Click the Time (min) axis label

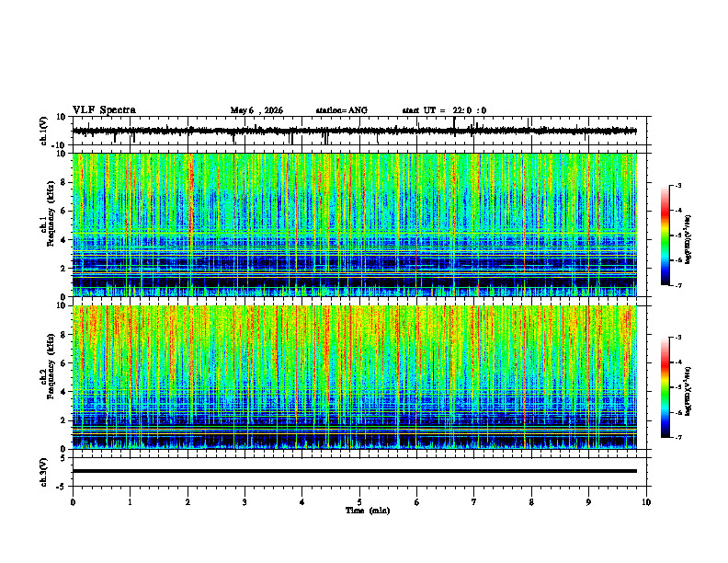pyautogui.click(x=368, y=511)
